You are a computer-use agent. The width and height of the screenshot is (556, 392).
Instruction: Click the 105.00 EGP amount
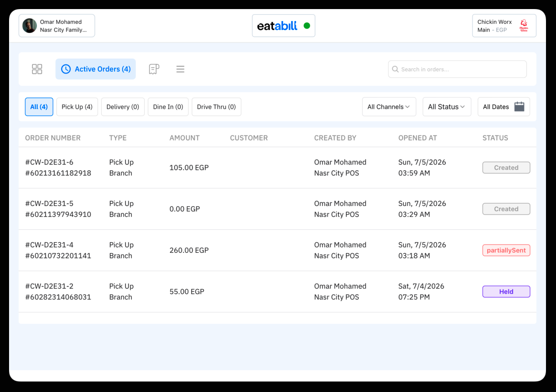pos(189,168)
